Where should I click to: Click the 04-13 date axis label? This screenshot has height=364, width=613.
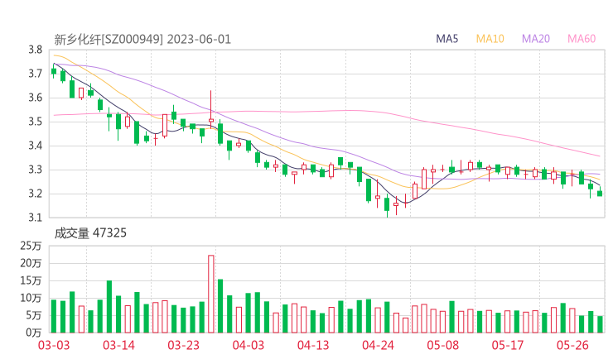click(313, 345)
